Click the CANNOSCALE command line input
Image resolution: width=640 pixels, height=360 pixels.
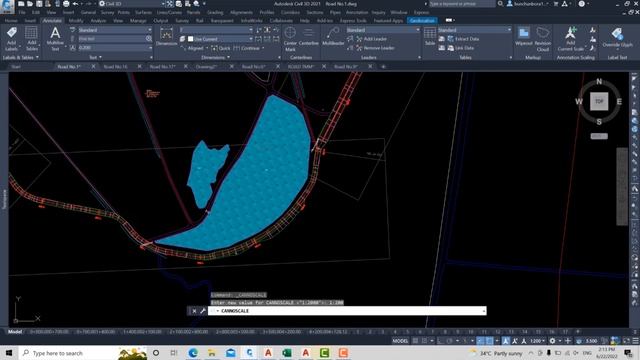click(347, 311)
